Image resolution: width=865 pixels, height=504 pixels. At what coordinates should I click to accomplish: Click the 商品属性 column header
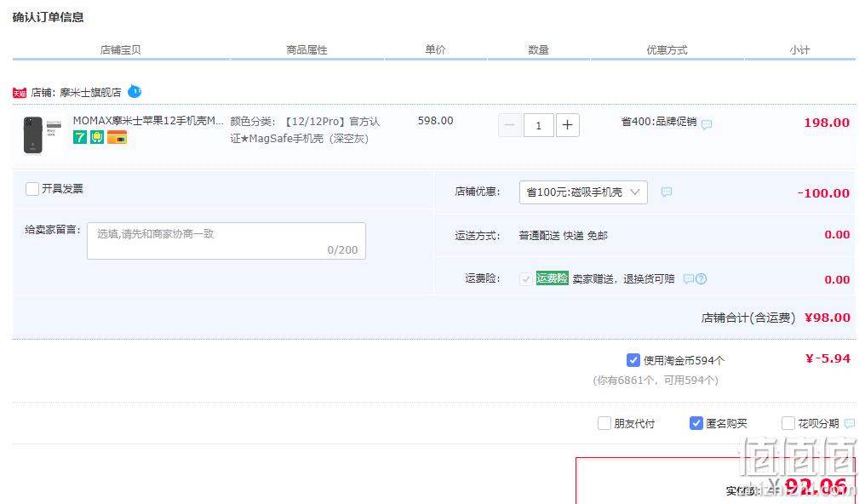click(x=306, y=50)
